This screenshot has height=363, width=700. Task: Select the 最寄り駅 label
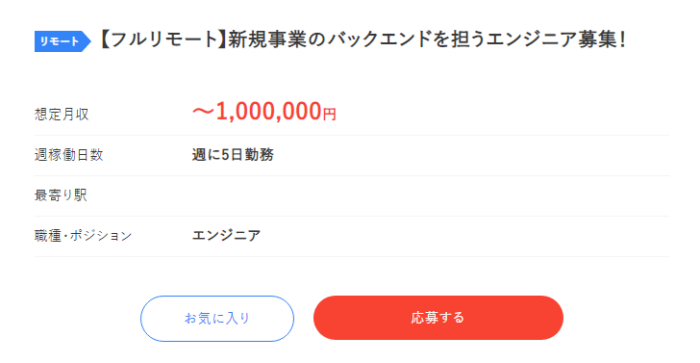click(x=61, y=195)
